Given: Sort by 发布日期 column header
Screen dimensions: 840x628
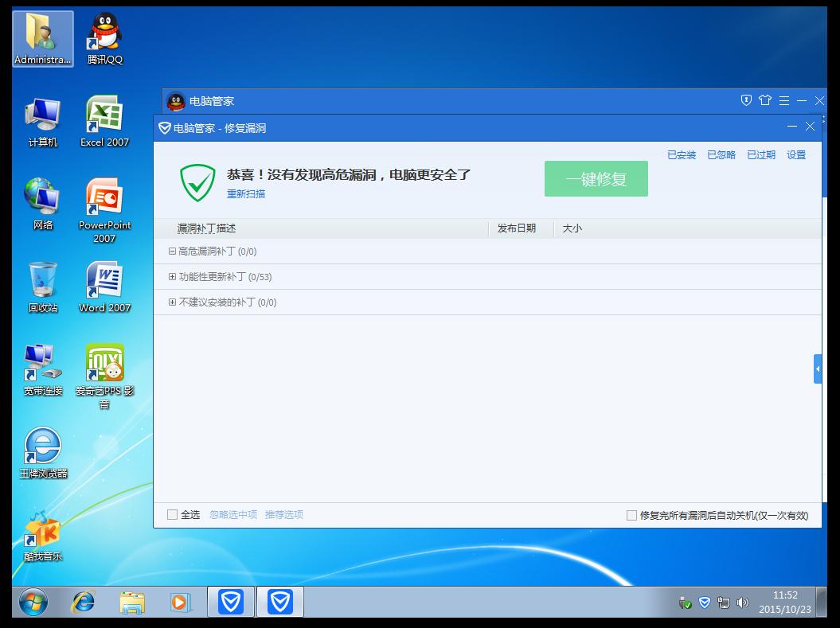Looking at the screenshot, I should (517, 228).
